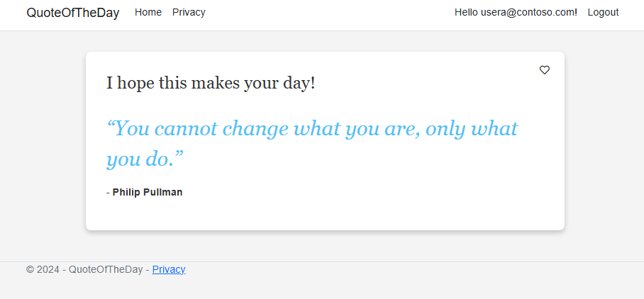Log out using the Logout link
The width and height of the screenshot is (644, 299).
(603, 12)
